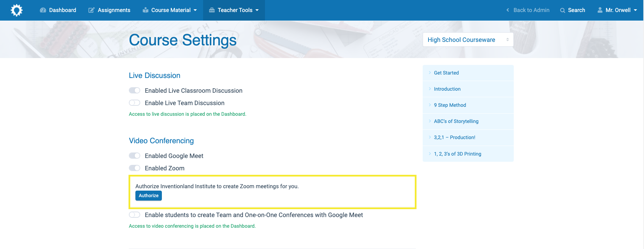Click the video conferencing Dashboard access note
The height and width of the screenshot is (249, 644).
click(x=192, y=226)
